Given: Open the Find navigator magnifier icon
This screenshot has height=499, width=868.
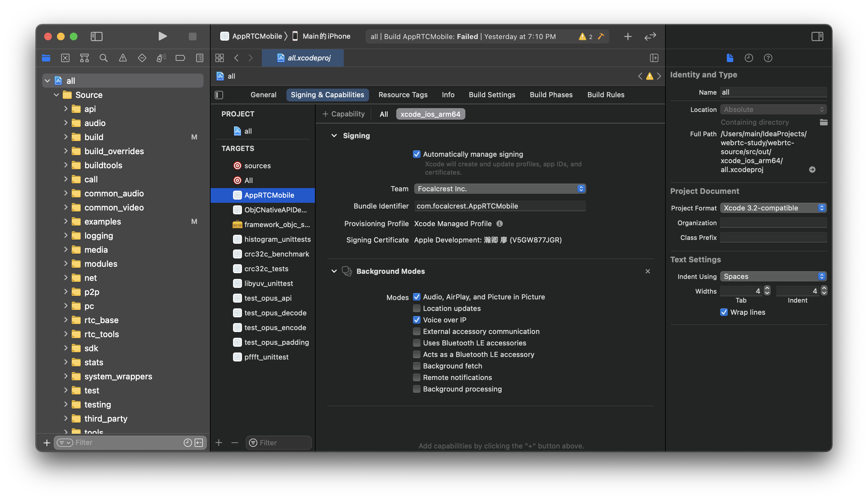Looking at the screenshot, I should tap(103, 58).
